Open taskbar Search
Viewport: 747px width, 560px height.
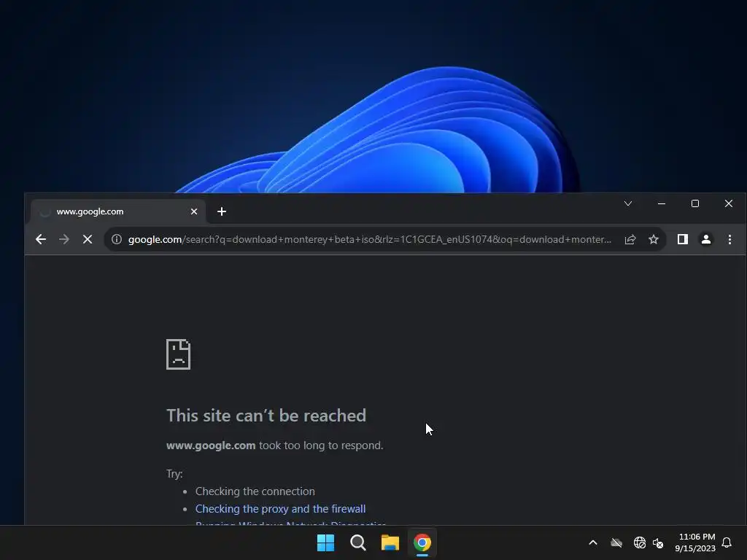click(x=357, y=542)
